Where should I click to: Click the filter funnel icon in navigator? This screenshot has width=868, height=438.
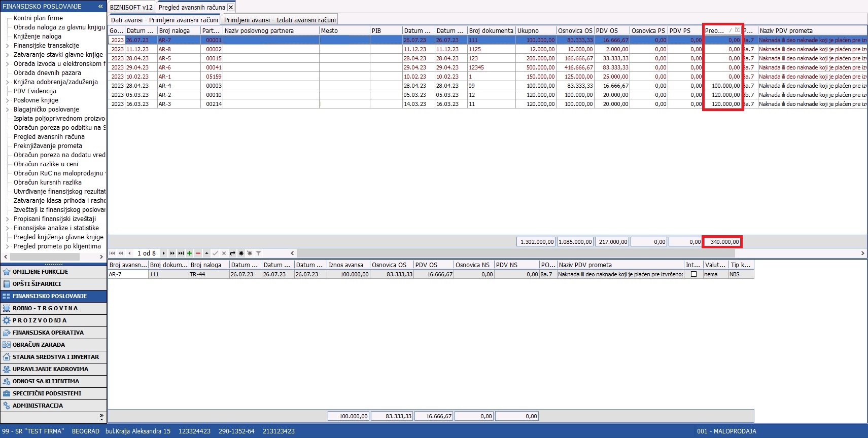[x=258, y=253]
